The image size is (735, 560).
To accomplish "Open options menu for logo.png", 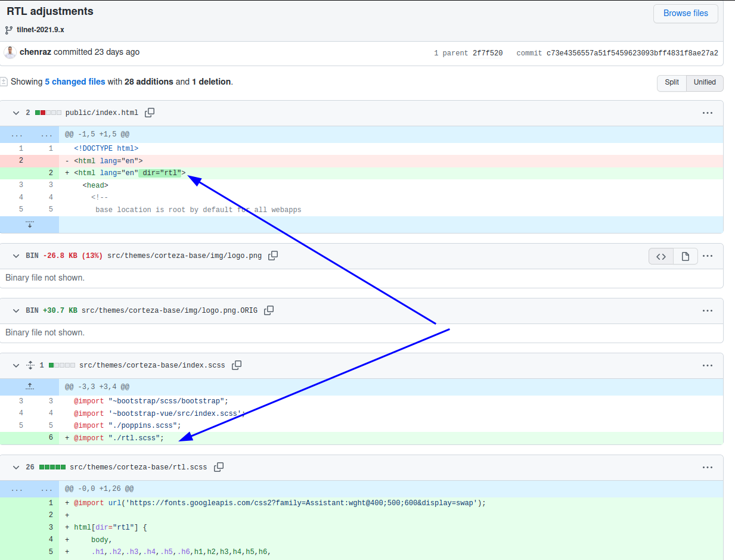I will [x=708, y=256].
